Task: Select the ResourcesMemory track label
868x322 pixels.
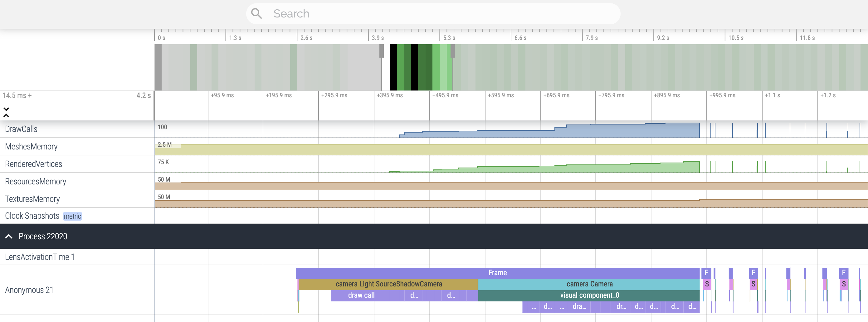Action: click(x=36, y=182)
